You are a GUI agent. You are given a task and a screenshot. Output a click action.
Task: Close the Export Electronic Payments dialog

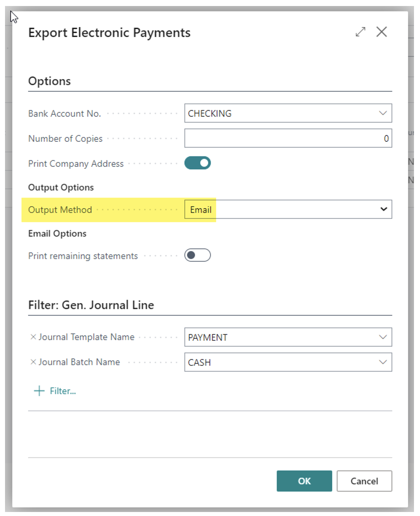[382, 33]
